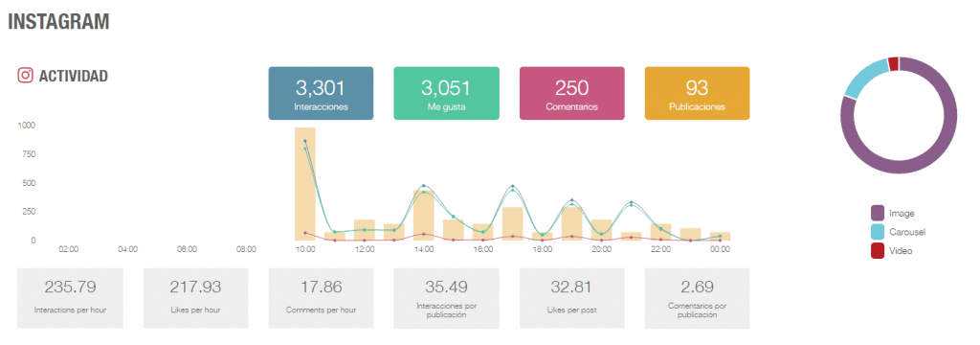Click the purple Image legend swatch

pyautogui.click(x=878, y=213)
